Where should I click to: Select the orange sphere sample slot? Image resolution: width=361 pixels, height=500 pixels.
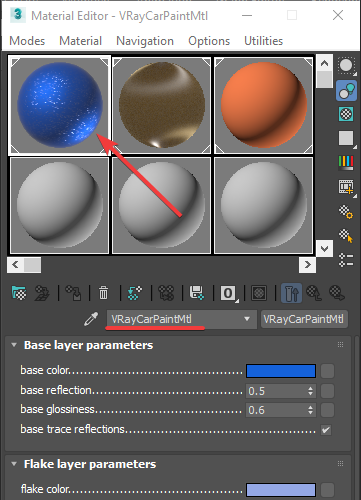(x=264, y=105)
